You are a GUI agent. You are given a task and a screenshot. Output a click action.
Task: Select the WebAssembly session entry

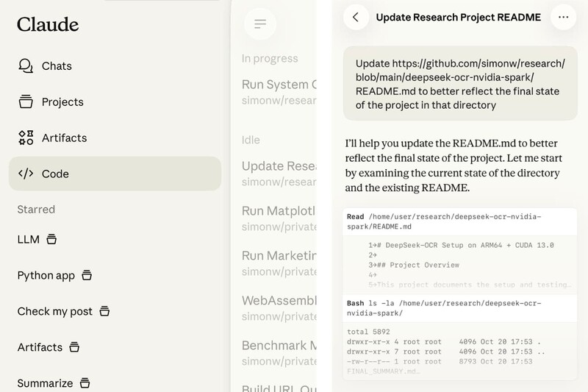(279, 308)
